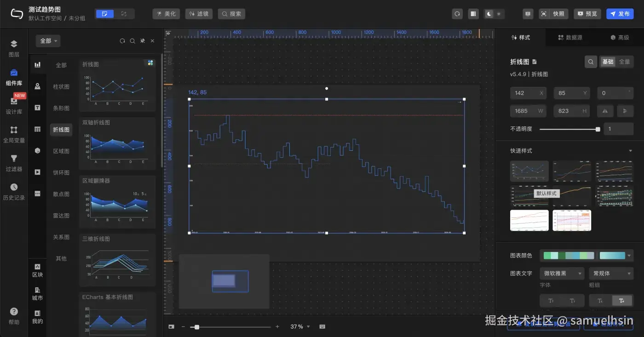Screen dimensions: 644x337
Task: Switch to dark theme moon toggle
Action: click(x=489, y=14)
